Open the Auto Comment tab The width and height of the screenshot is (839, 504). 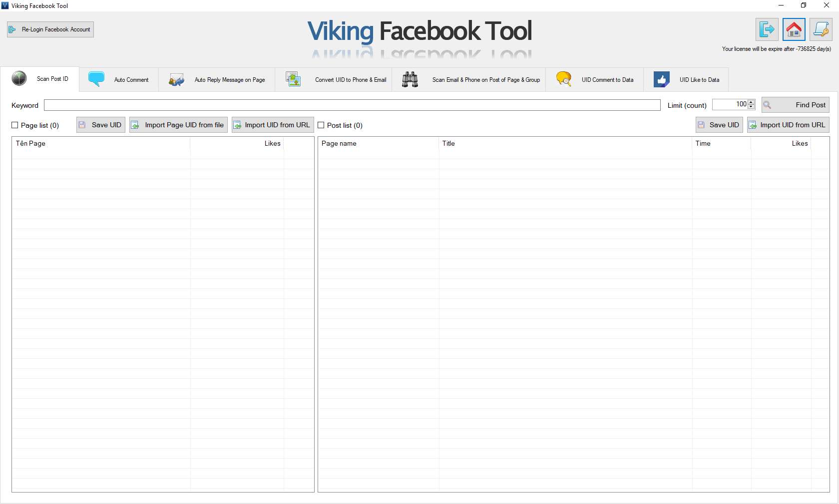click(x=119, y=79)
